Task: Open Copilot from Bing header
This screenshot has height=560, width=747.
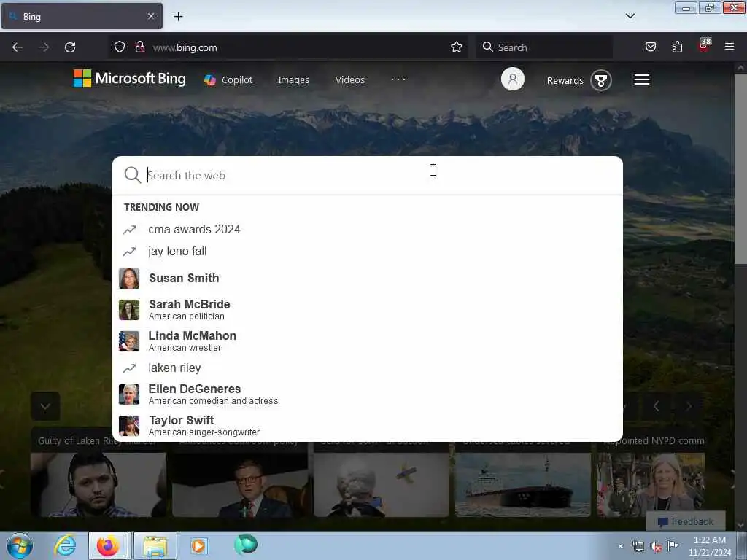Action: [228, 80]
